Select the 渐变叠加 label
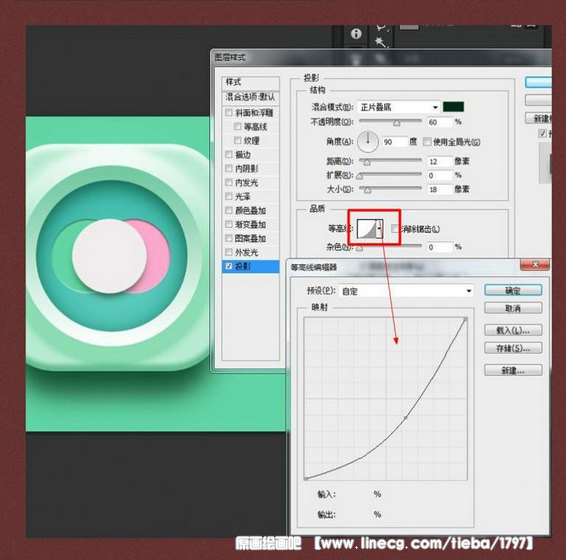 click(x=251, y=224)
